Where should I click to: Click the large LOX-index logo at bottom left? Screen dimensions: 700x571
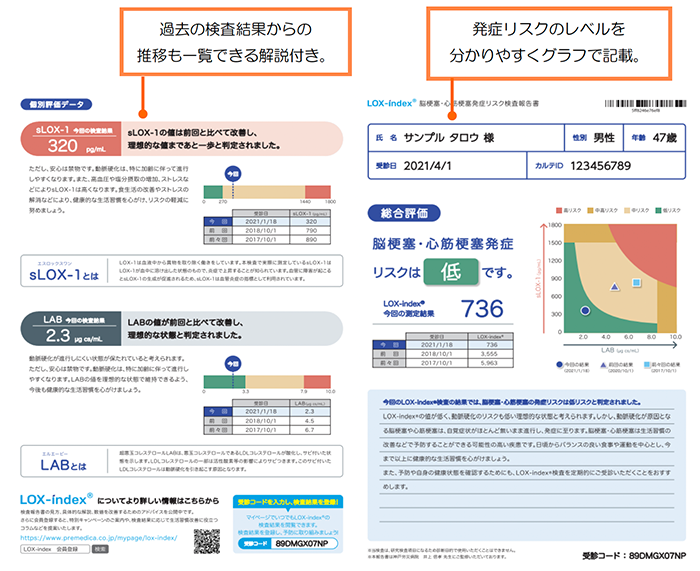tap(56, 500)
